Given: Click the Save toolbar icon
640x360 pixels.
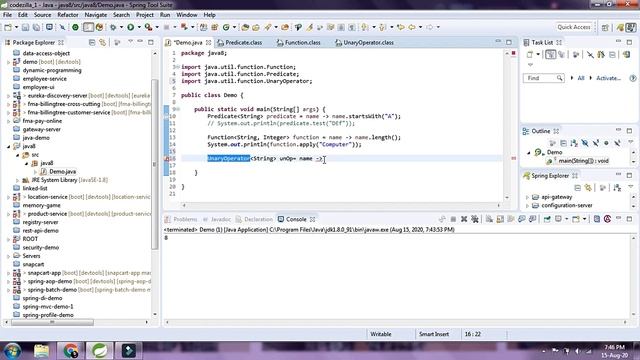Looking at the screenshot, I should click(x=25, y=27).
